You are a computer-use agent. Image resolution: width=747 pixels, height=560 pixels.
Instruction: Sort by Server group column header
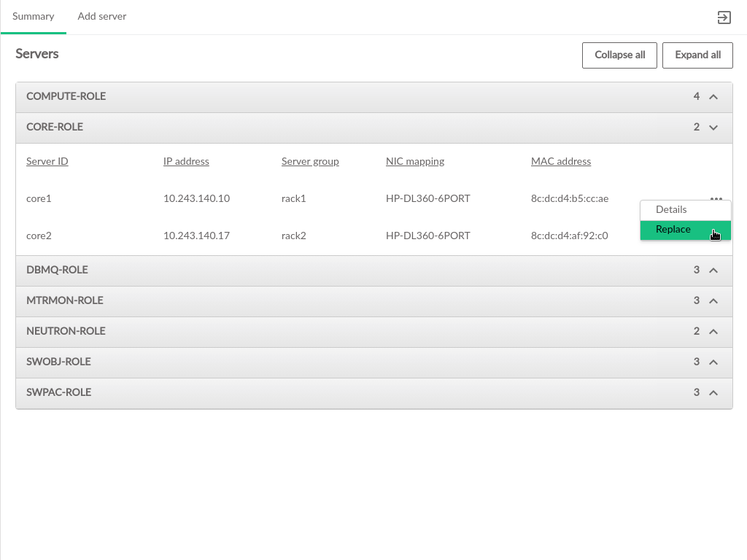[310, 162]
